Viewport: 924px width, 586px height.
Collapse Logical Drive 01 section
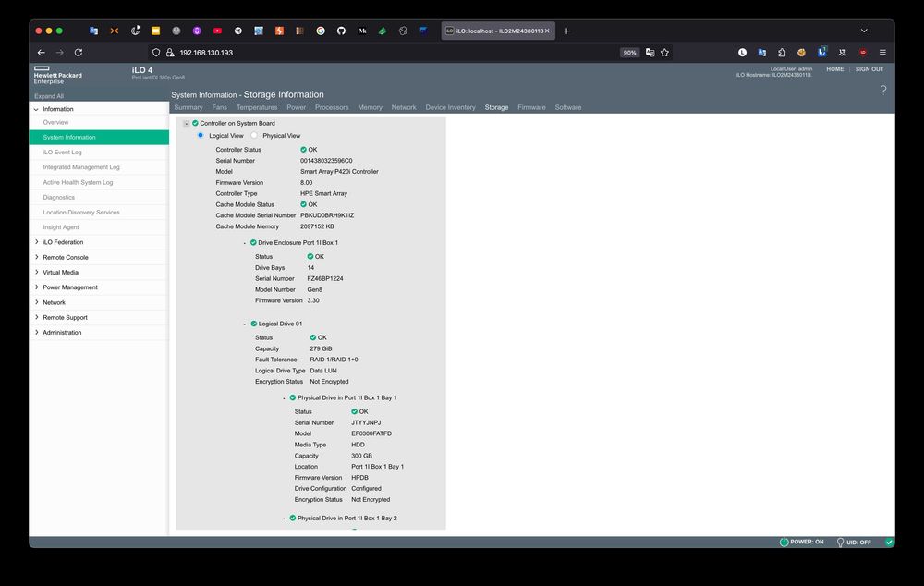[x=245, y=324]
